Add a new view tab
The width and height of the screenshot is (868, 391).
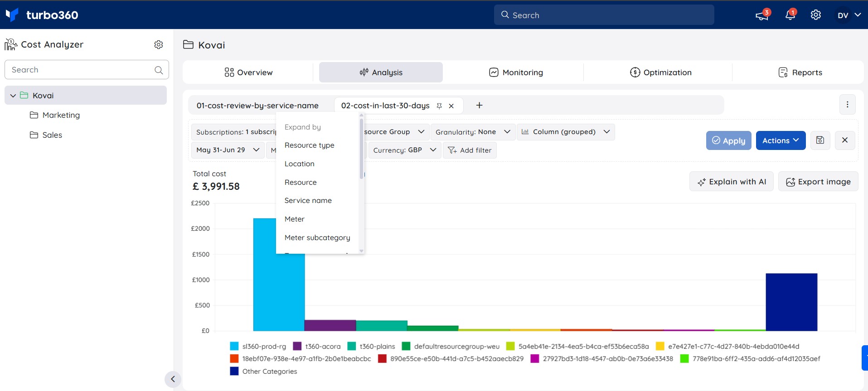[x=479, y=105]
